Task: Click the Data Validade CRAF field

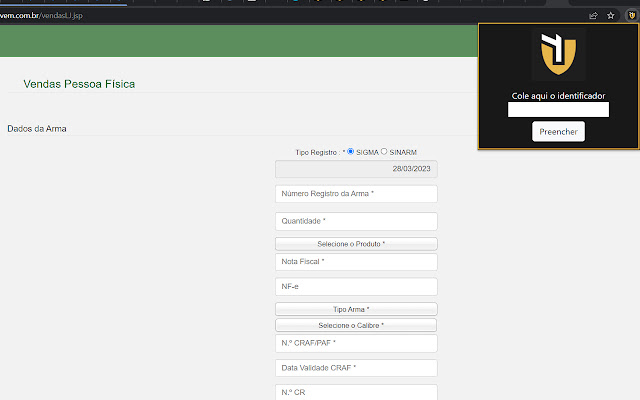Action: [x=356, y=368]
